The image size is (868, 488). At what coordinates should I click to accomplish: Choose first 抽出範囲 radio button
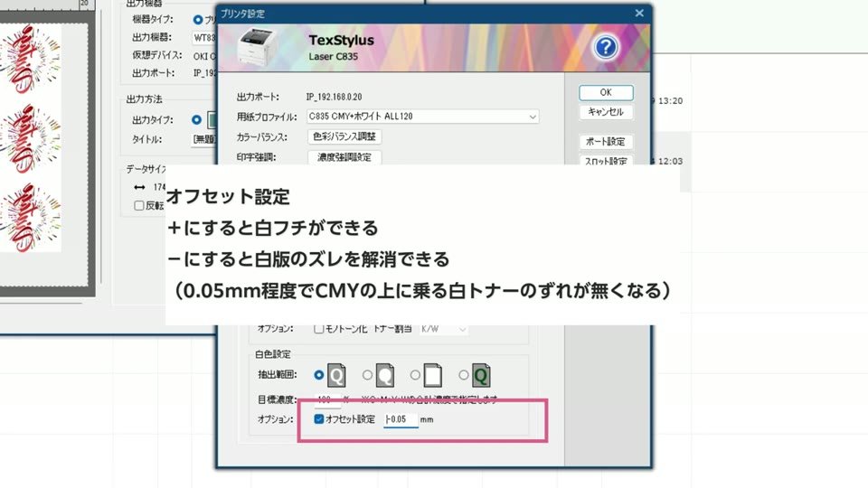318,375
